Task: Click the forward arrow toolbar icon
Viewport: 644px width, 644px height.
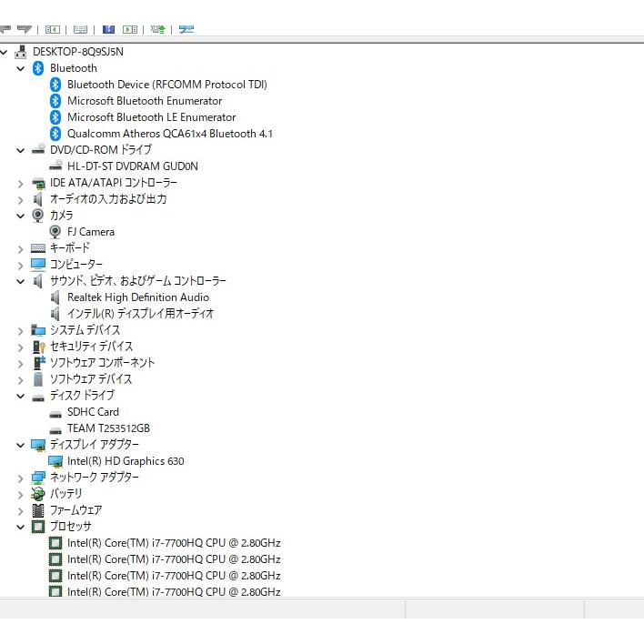Action: pos(25,29)
